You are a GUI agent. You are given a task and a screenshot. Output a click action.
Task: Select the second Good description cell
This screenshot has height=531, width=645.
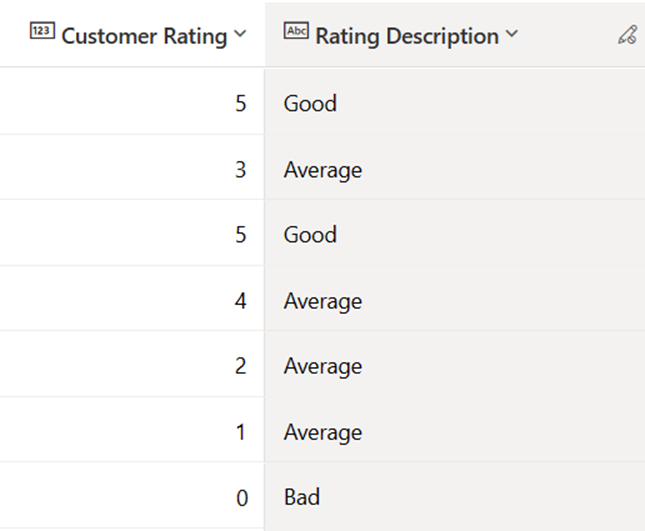click(x=455, y=233)
